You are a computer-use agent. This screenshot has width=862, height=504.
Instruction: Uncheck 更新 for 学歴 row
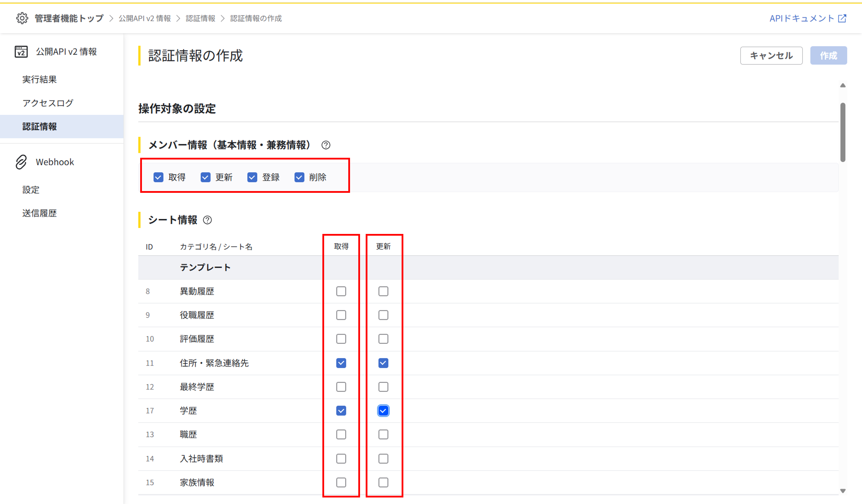click(x=383, y=410)
